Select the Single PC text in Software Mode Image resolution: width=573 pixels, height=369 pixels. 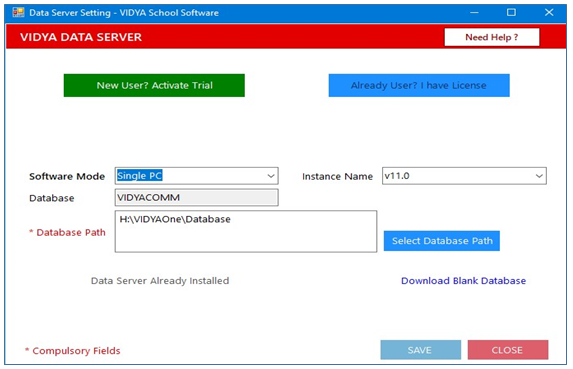pos(140,176)
